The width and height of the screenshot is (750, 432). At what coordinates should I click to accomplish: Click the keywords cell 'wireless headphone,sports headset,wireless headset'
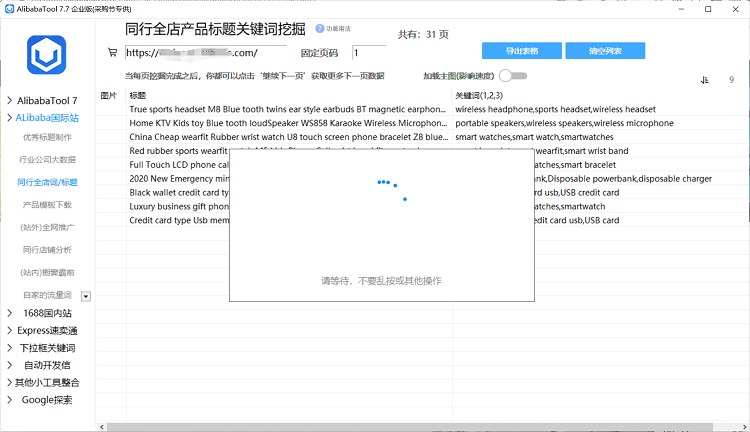point(555,109)
